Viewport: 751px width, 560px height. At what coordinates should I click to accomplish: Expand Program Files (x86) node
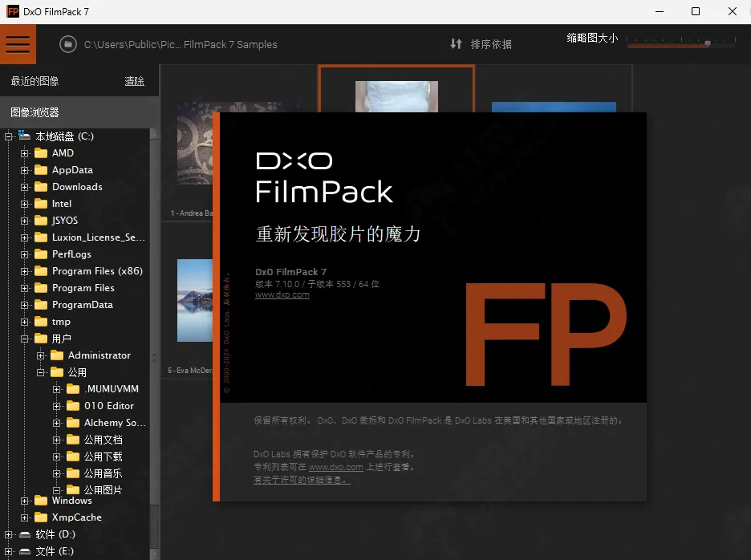[24, 272]
